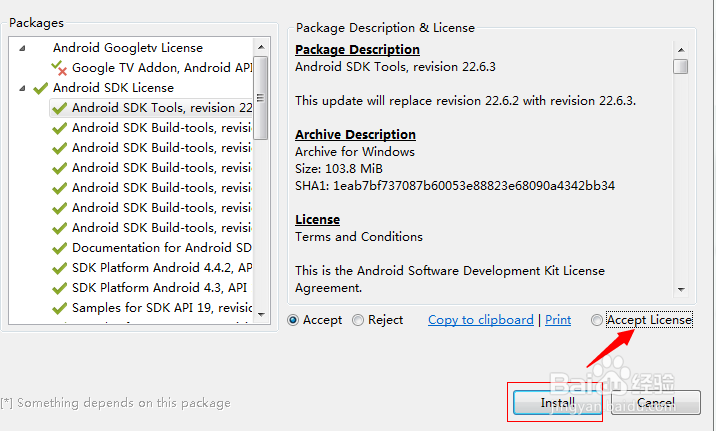
Task: Click the line about replacing revision 22.6.2
Action: coord(465,100)
